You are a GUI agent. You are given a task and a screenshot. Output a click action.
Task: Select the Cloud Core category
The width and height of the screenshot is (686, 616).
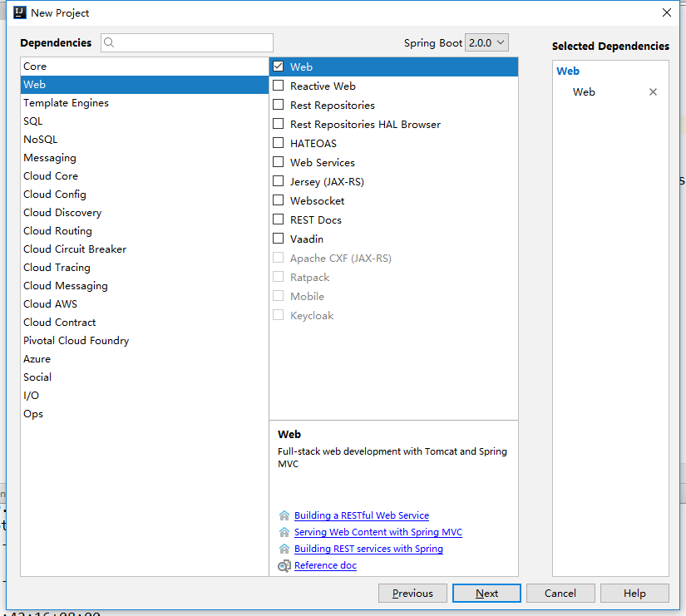tap(145, 176)
